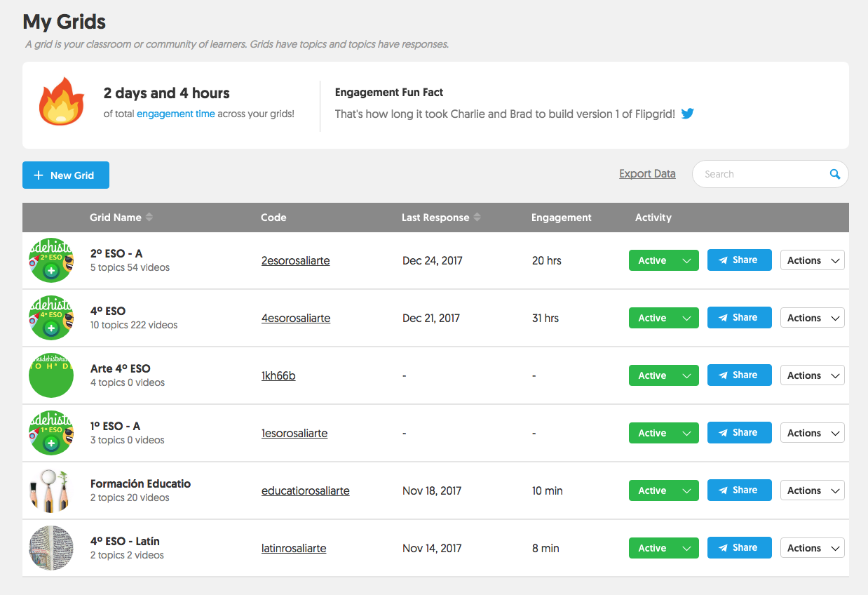
Task: Create a New Grid
Action: [66, 175]
